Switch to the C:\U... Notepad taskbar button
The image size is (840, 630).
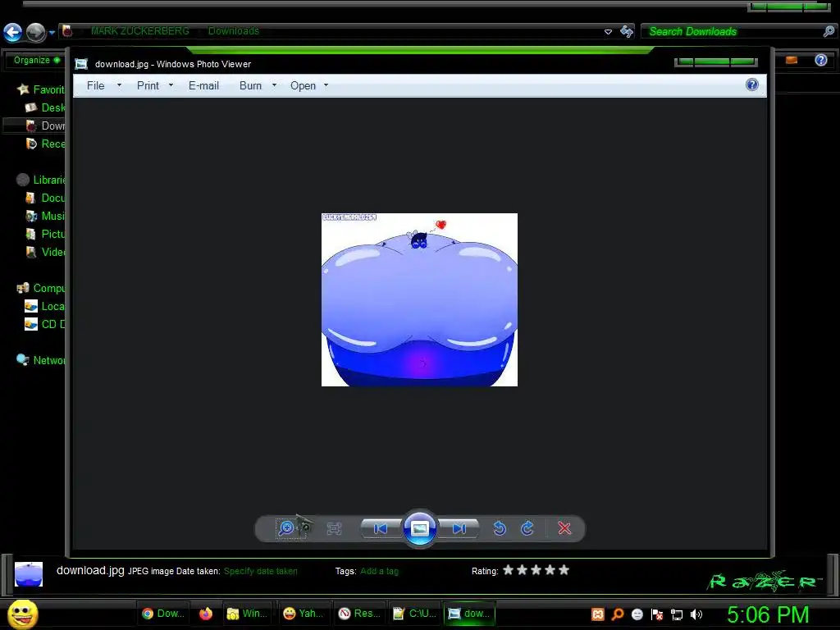[414, 614]
